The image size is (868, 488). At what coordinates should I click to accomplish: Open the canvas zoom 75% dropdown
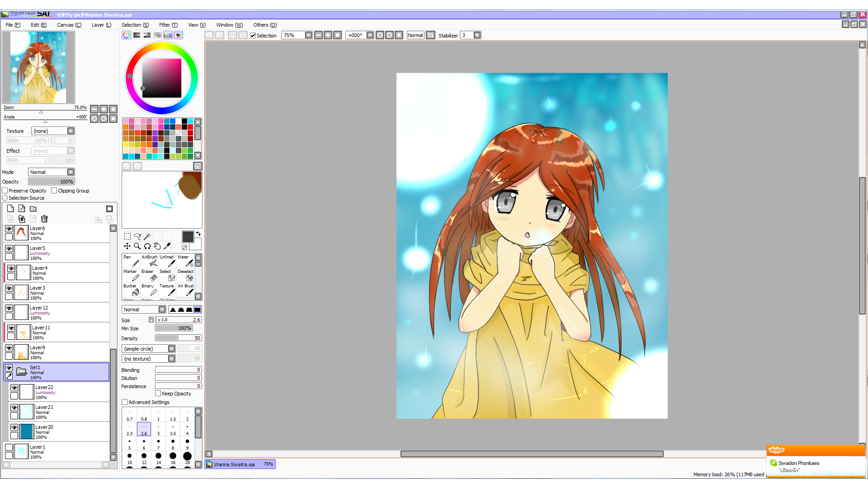click(308, 35)
